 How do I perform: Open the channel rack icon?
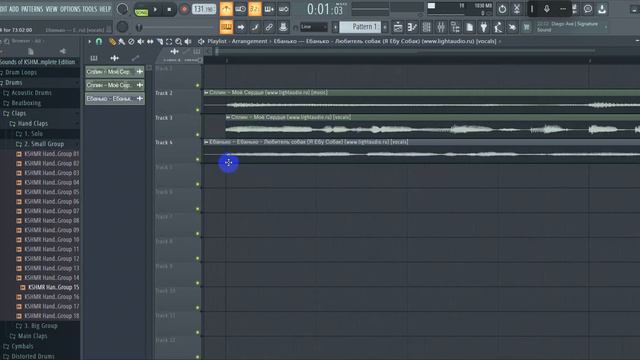(427, 27)
